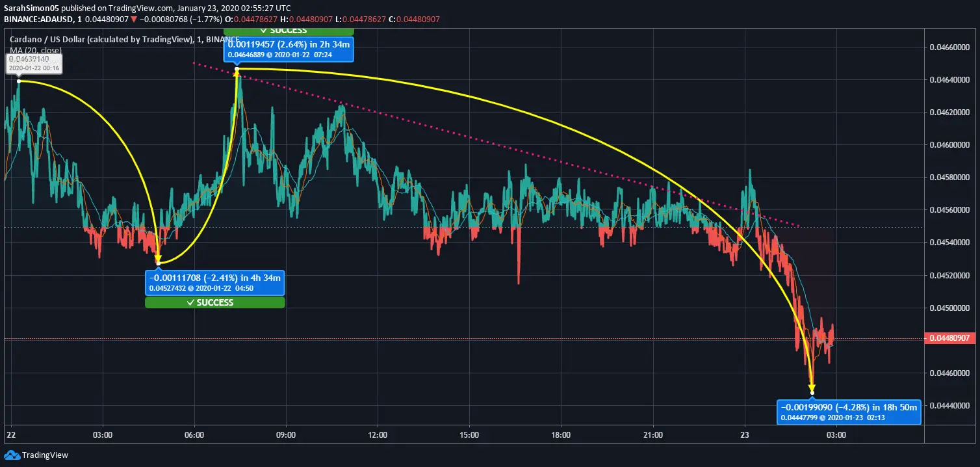The image size is (980, 467).
Task: Click the 23 date label on the time axis
Action: click(x=745, y=434)
